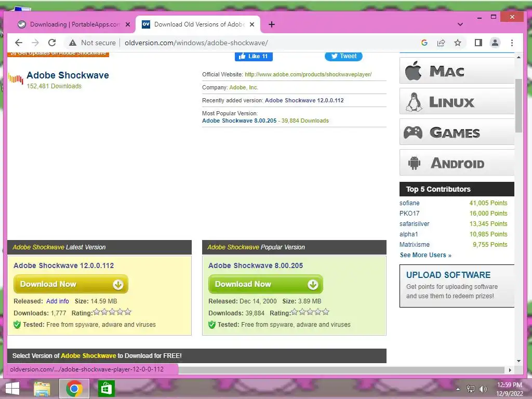Open the Games software category
Viewport: 532px width, 399px height.
click(x=457, y=132)
